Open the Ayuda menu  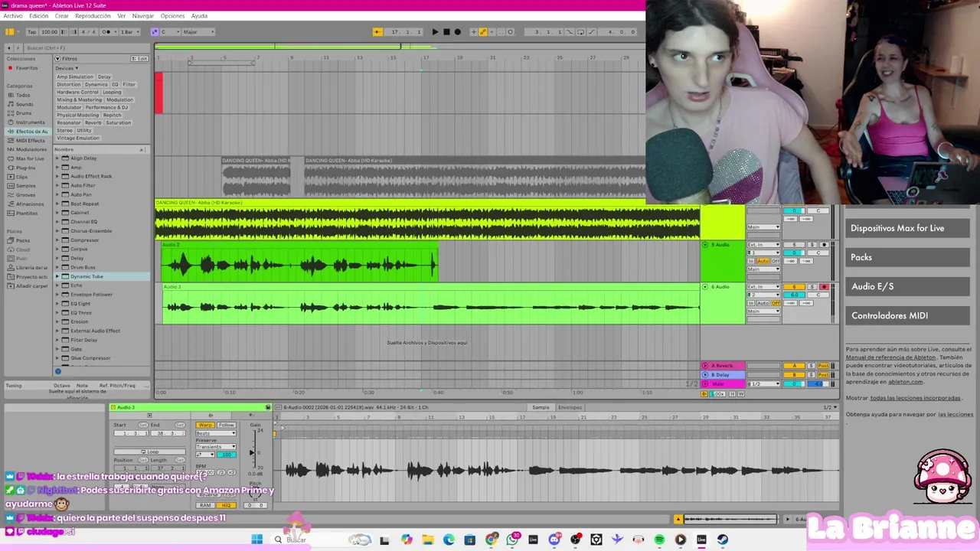pyautogui.click(x=199, y=16)
